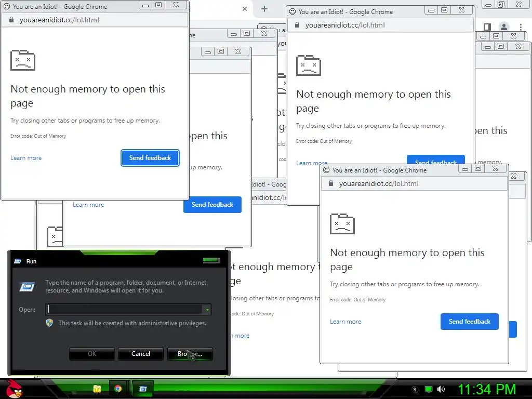Click 'Error code: Out of Memory' in bottom-right popup
Screen dimensions: 532x399
tap(357, 299)
